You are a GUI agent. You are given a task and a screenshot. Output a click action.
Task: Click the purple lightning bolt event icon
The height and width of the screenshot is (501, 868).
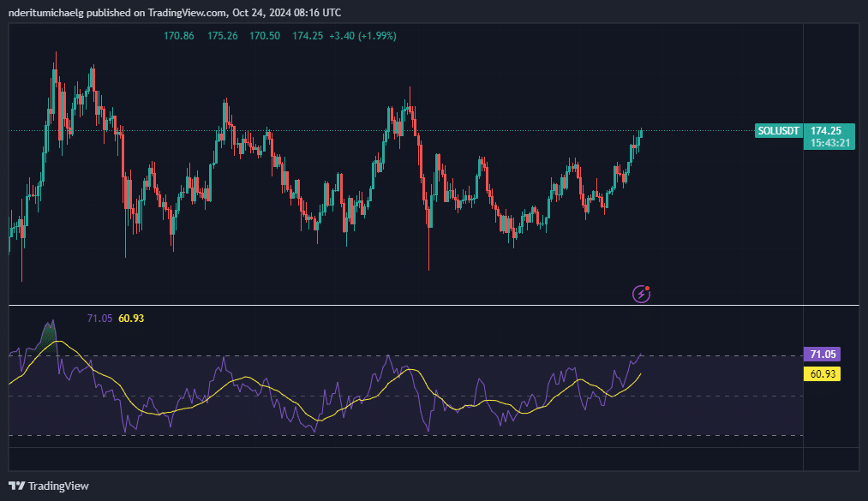(642, 294)
